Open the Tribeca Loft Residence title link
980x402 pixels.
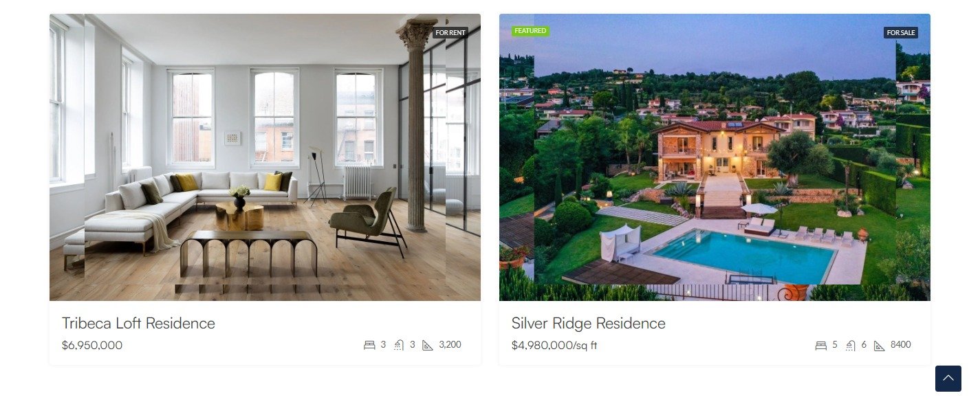(138, 323)
